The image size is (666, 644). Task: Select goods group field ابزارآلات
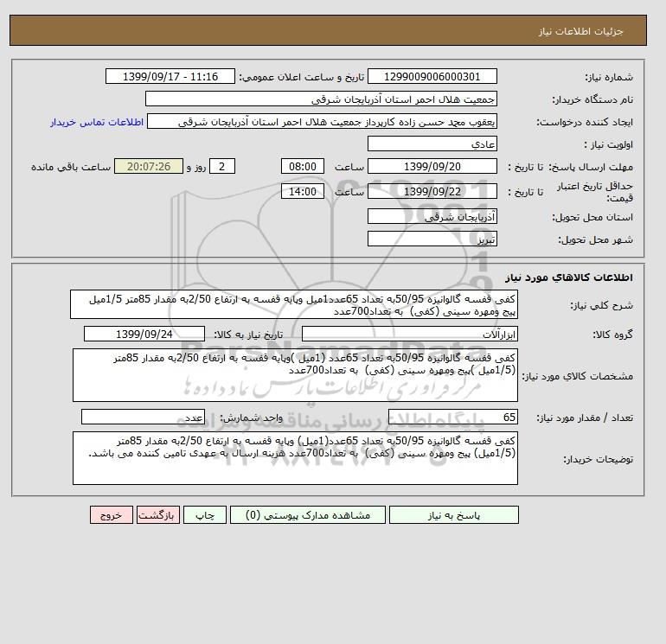coord(409,334)
